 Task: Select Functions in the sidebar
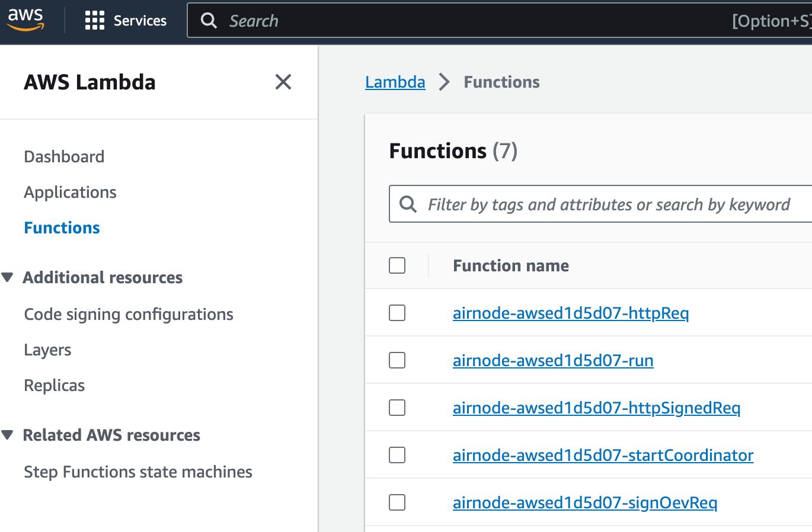62,227
